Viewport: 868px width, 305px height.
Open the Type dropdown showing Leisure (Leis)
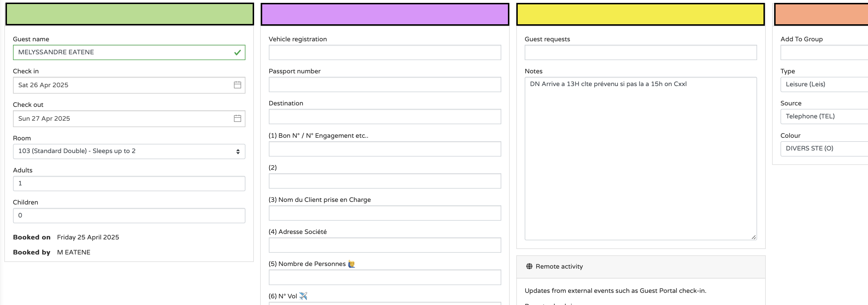click(x=824, y=84)
